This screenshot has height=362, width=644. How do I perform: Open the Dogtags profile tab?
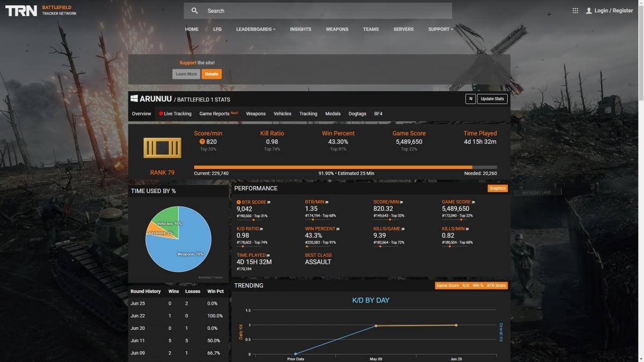[357, 114]
